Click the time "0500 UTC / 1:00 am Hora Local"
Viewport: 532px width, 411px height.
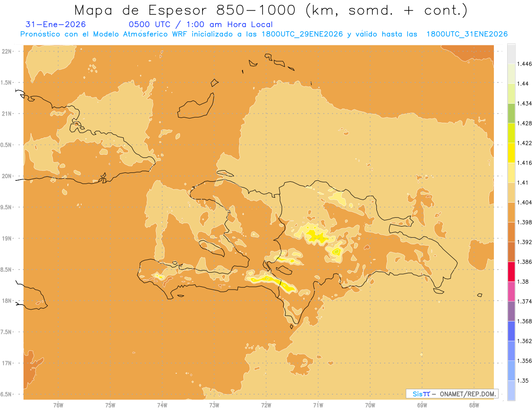tap(200, 25)
